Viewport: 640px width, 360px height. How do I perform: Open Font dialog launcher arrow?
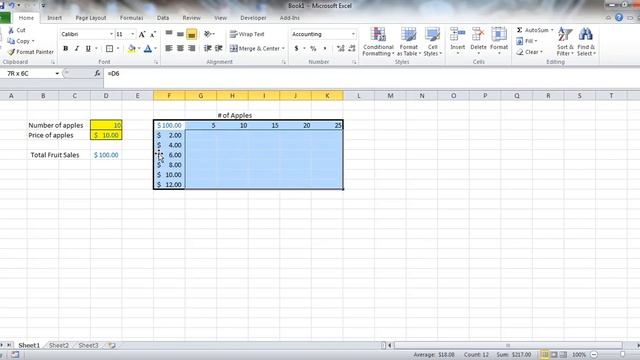pyautogui.click(x=156, y=62)
